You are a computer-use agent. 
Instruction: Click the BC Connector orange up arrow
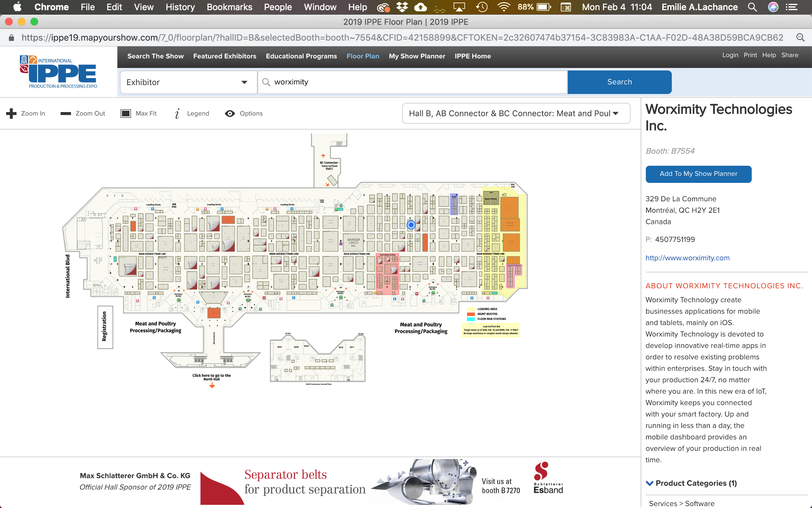click(x=323, y=156)
